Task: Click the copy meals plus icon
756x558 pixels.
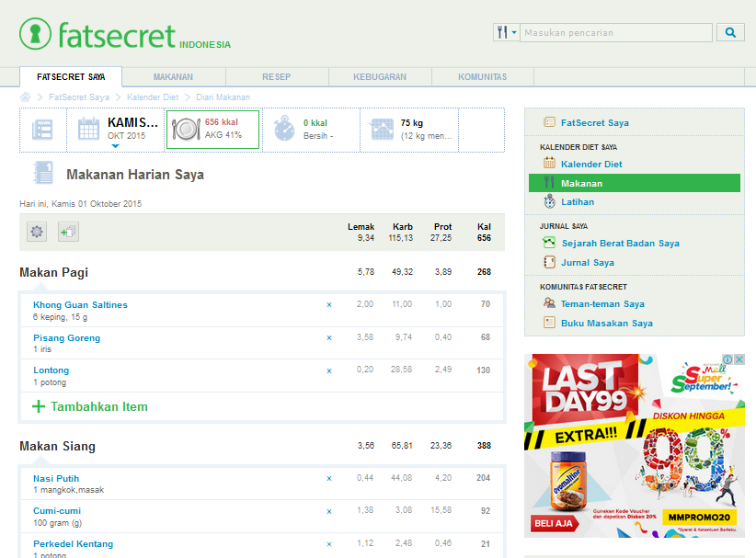Action: point(68,232)
